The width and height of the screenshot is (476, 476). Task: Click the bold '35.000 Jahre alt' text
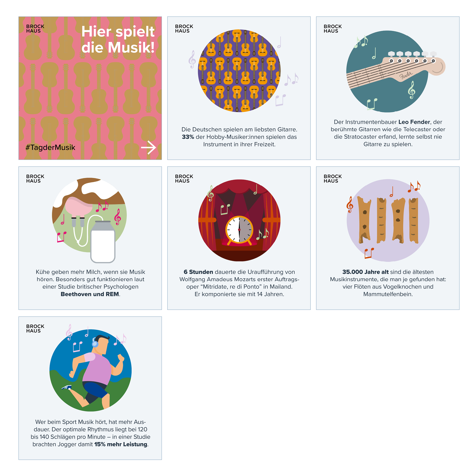[x=365, y=272]
